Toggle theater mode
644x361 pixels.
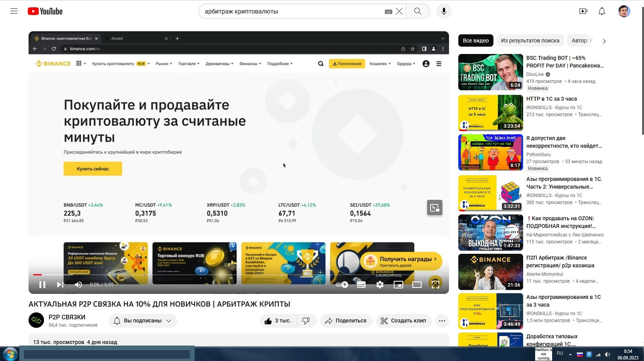tap(417, 285)
